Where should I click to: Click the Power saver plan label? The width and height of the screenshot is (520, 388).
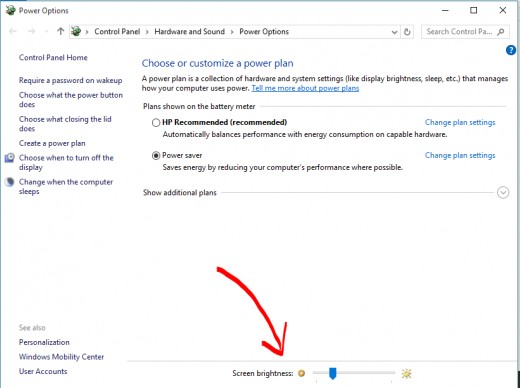182,155
